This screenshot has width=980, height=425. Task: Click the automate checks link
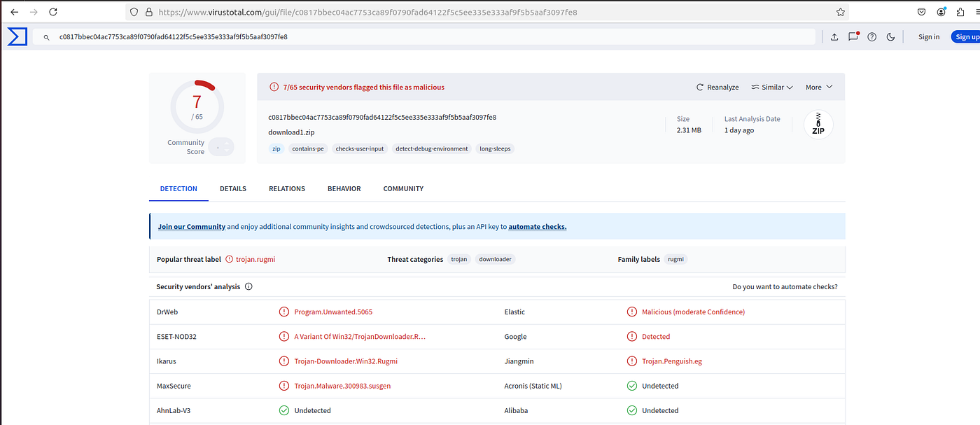coord(538,227)
